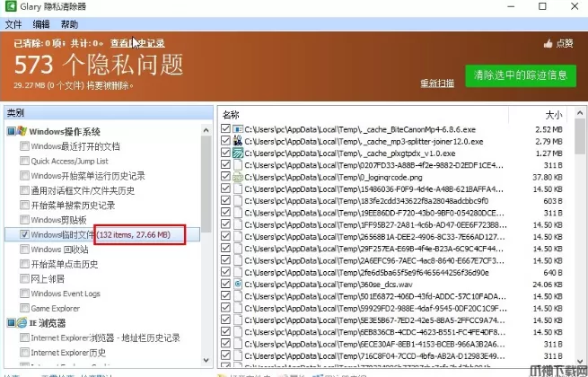This screenshot has width=588, height=377.
Task: Enable Windows开始菜单运行历史记录 checkbox
Action: pyautogui.click(x=25, y=176)
